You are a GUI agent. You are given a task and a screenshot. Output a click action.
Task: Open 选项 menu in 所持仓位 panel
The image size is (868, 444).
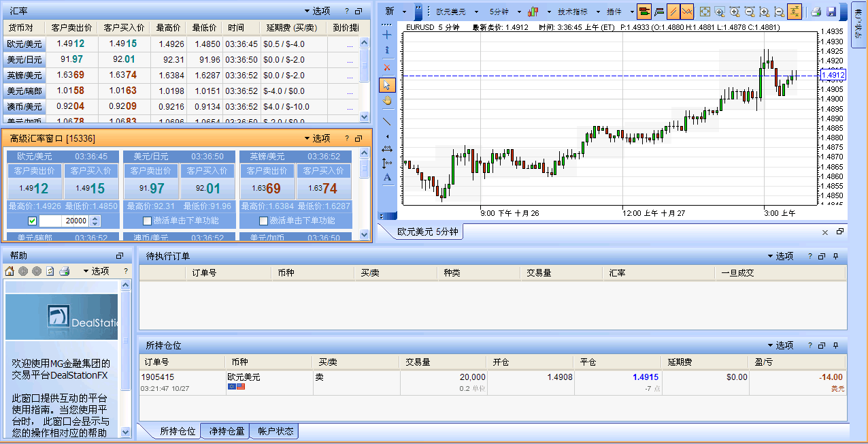pos(780,345)
